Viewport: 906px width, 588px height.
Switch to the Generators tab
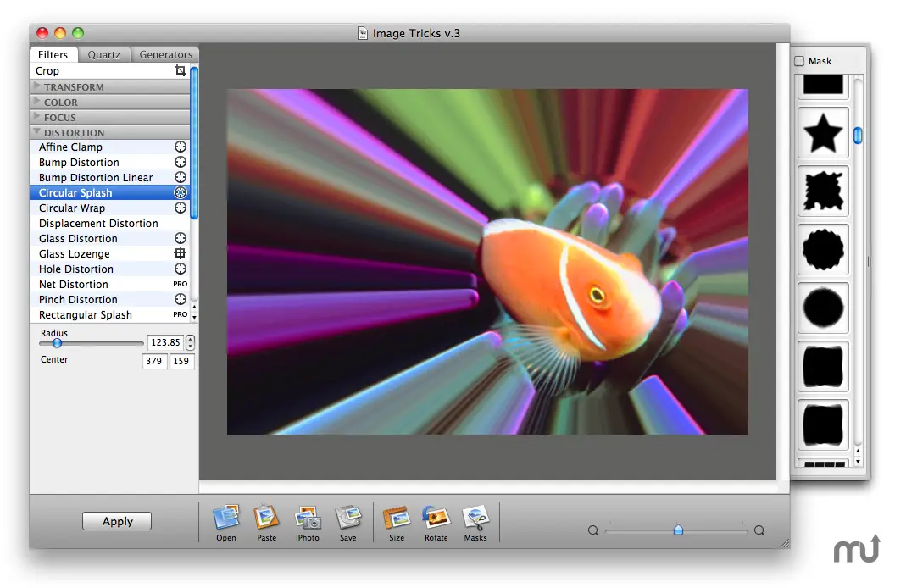click(166, 54)
